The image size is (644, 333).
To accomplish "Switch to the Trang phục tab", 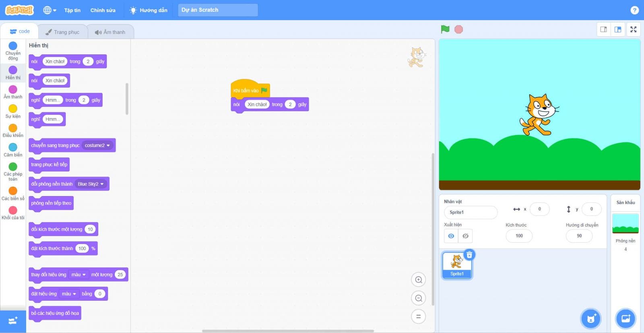I will 62,32.
